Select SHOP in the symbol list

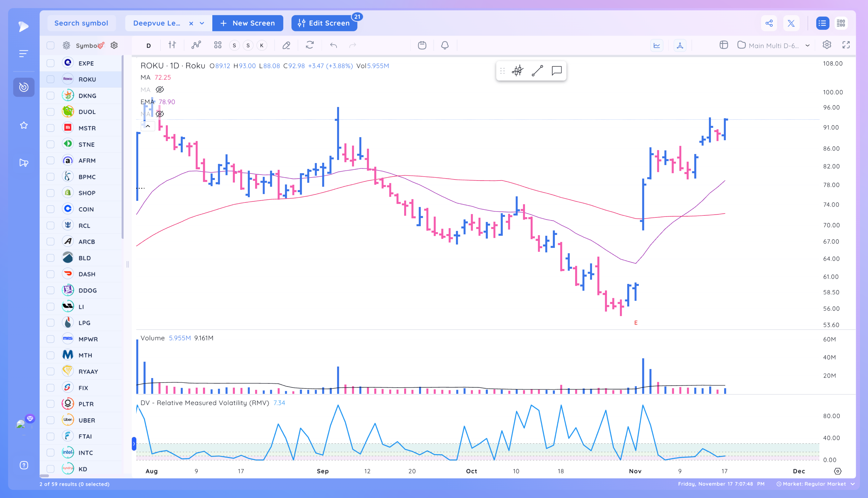(x=81, y=193)
